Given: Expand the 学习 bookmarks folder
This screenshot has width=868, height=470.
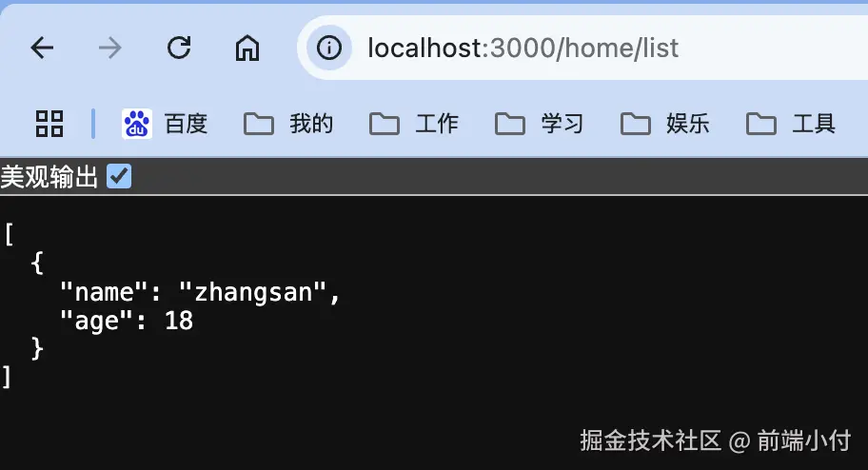Looking at the screenshot, I should [540, 124].
